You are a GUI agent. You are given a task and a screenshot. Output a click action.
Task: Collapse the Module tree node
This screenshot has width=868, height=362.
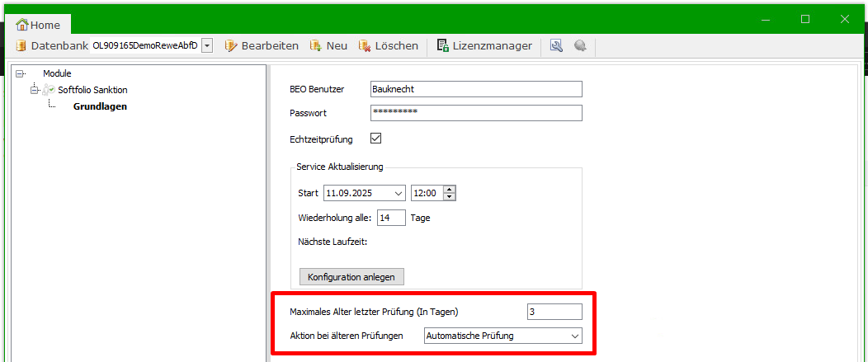click(x=20, y=74)
